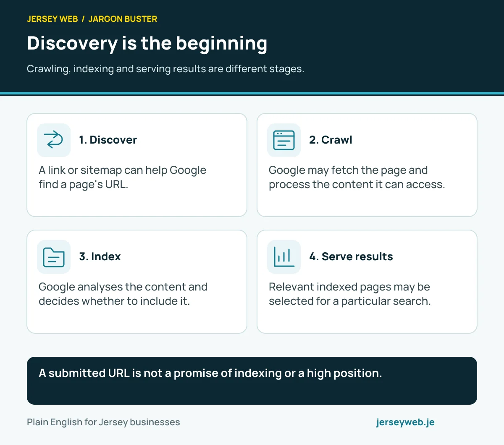Click the 'Discovery is the beginning' title
504x445 pixels.
(147, 44)
